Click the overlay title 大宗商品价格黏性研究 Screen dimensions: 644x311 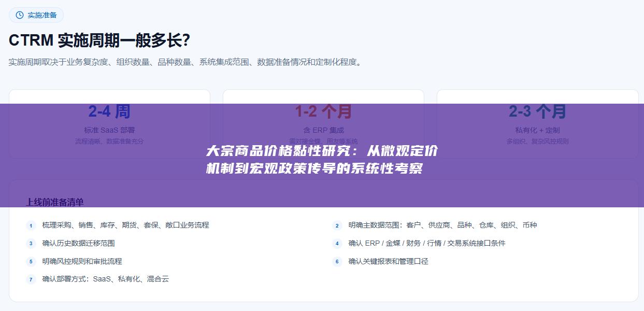[322, 160]
